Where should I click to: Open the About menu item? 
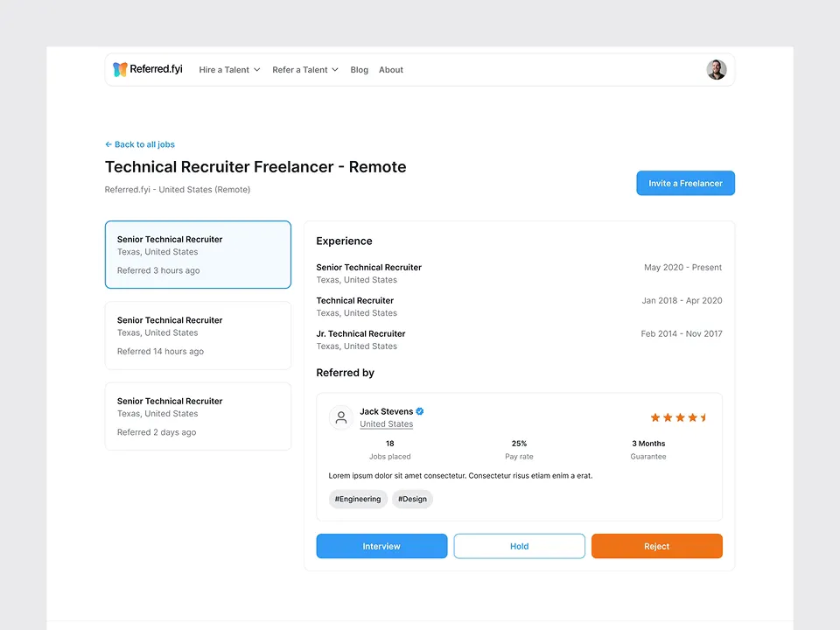[x=390, y=70]
